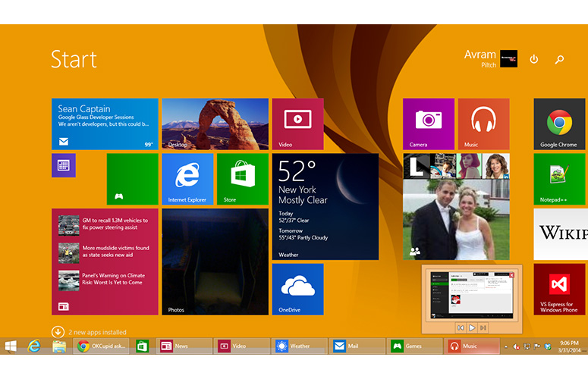
Task: Open the Music tile with headphones
Action: [484, 124]
